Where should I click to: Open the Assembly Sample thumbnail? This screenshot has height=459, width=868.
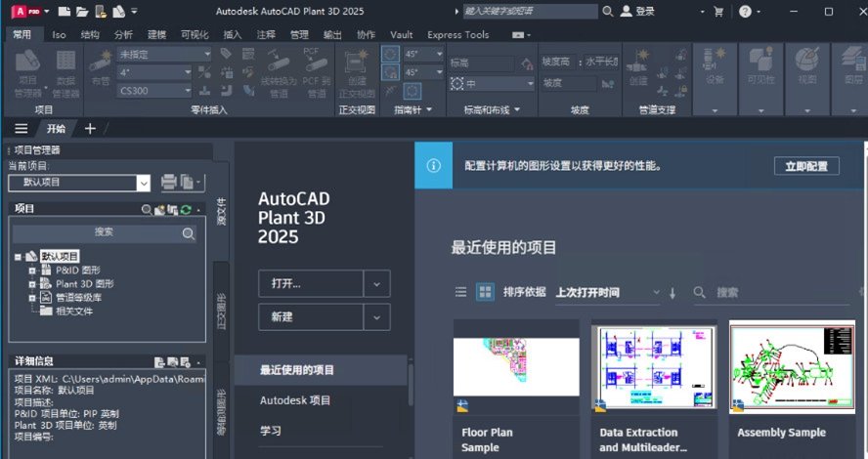point(792,369)
